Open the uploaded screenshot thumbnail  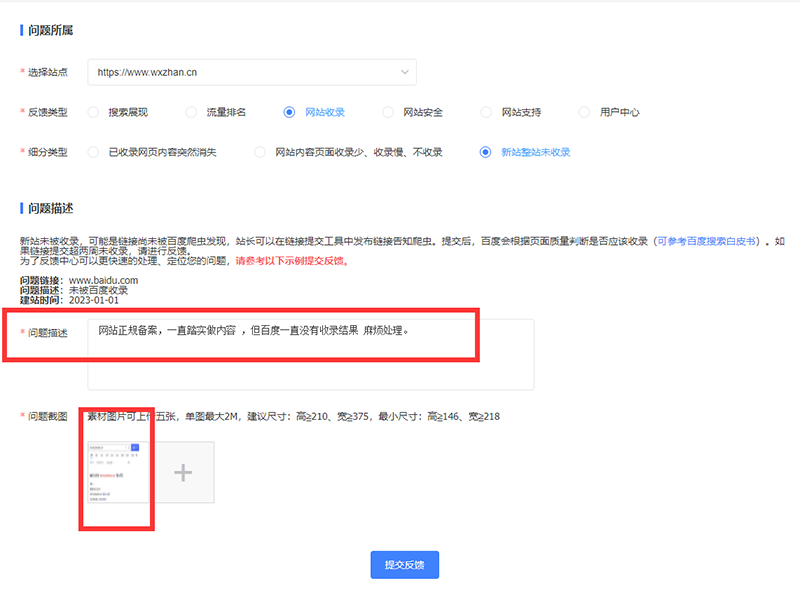[x=116, y=470]
